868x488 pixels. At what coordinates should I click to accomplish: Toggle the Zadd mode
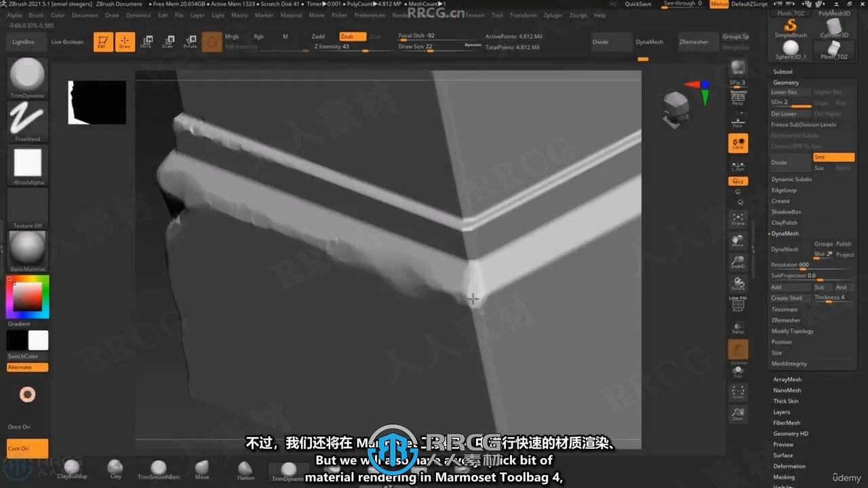click(x=318, y=37)
